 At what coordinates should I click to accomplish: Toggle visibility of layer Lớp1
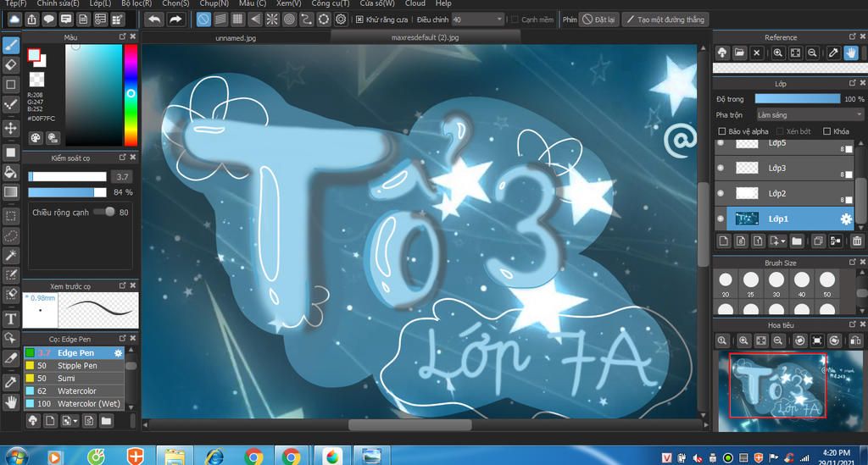[x=721, y=219]
